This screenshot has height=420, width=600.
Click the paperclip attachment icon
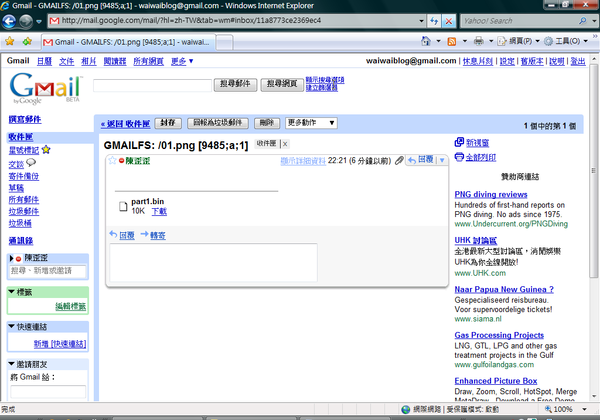pos(399,160)
